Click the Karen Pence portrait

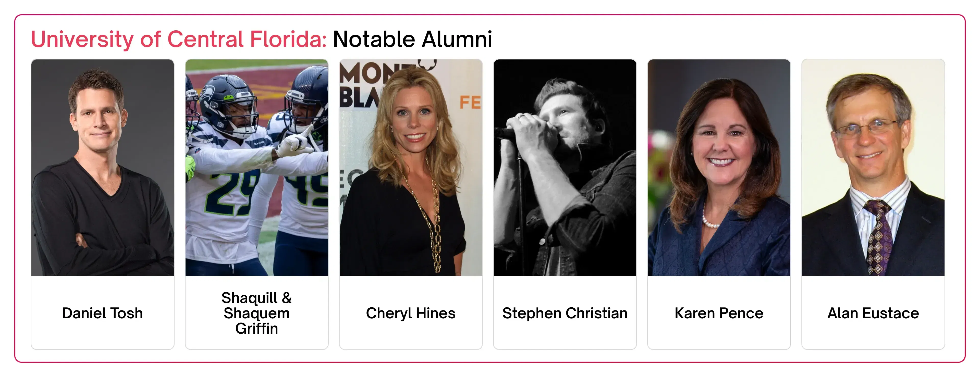[719, 167]
